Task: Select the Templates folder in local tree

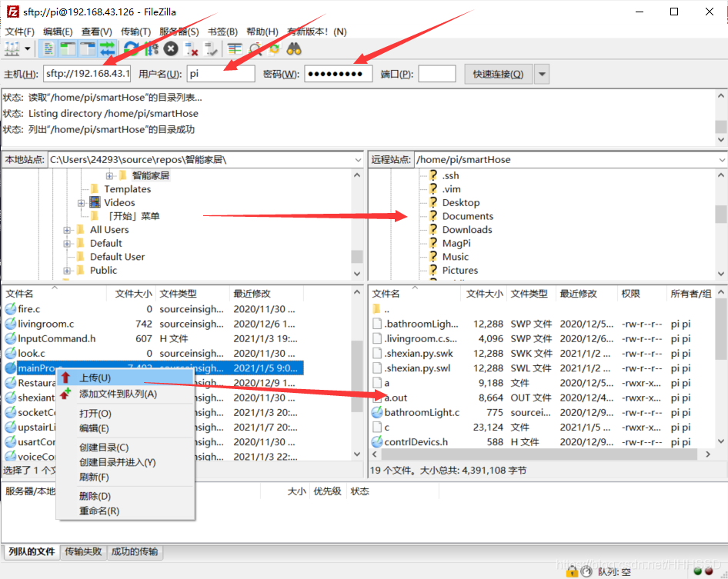Action: coord(127,189)
